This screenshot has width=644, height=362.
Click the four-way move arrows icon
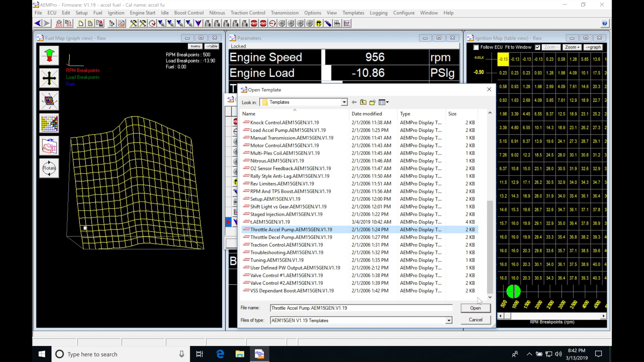49,78
